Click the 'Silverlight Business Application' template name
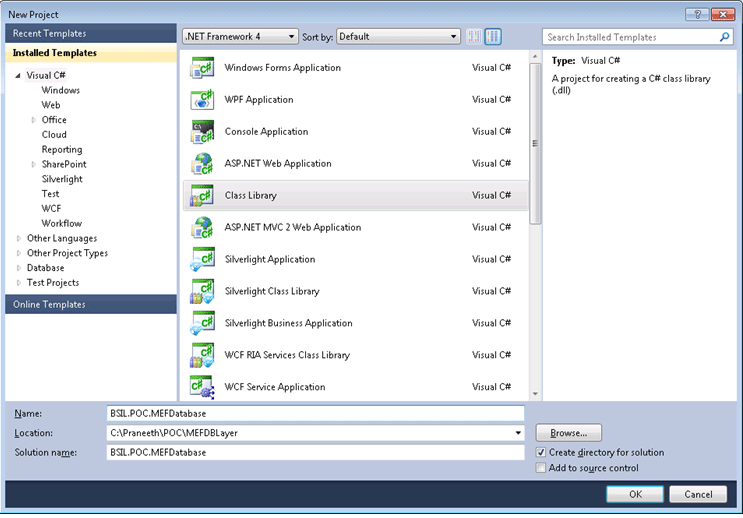The width and height of the screenshot is (743, 518). click(289, 323)
